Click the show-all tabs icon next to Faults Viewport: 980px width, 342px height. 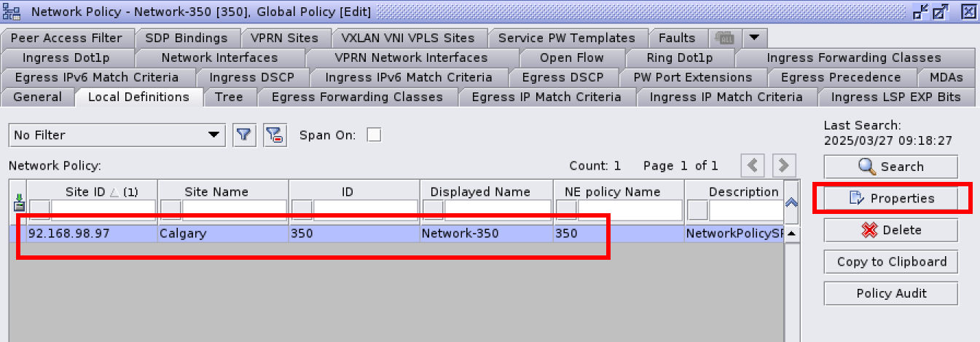coord(725,38)
